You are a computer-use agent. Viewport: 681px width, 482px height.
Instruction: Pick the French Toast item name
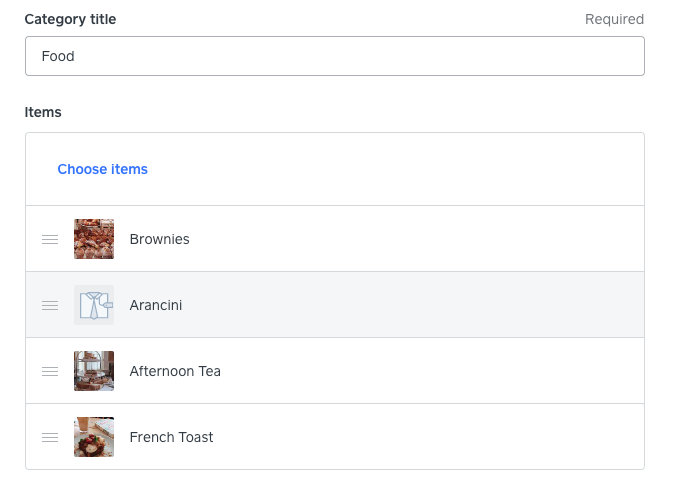(x=171, y=437)
